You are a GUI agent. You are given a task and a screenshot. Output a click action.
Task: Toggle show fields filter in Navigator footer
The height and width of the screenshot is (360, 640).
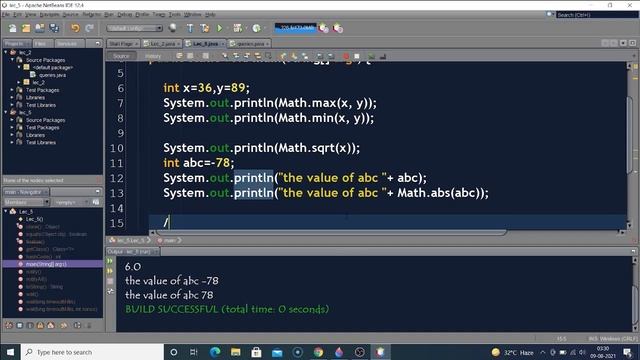pos(19,325)
